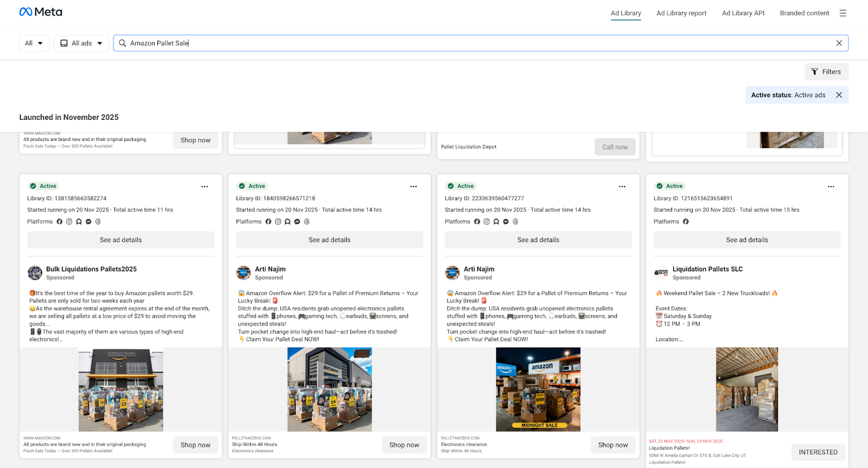The image size is (868, 468).
Task: Click Shop now on ad 2233639560477277
Action: click(x=613, y=445)
